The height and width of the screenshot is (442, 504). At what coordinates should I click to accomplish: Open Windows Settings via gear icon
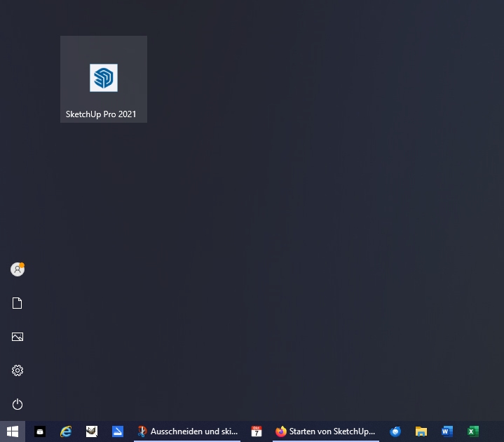[x=18, y=370]
